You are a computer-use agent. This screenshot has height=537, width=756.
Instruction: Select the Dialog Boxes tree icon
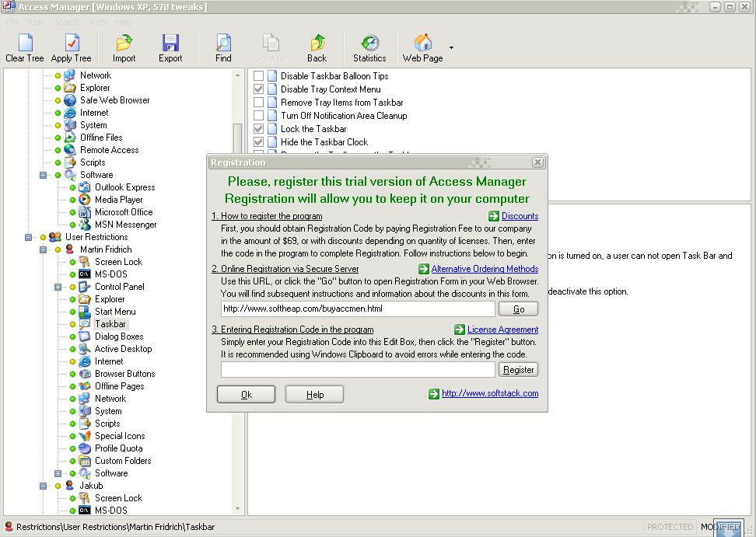pyautogui.click(x=84, y=336)
